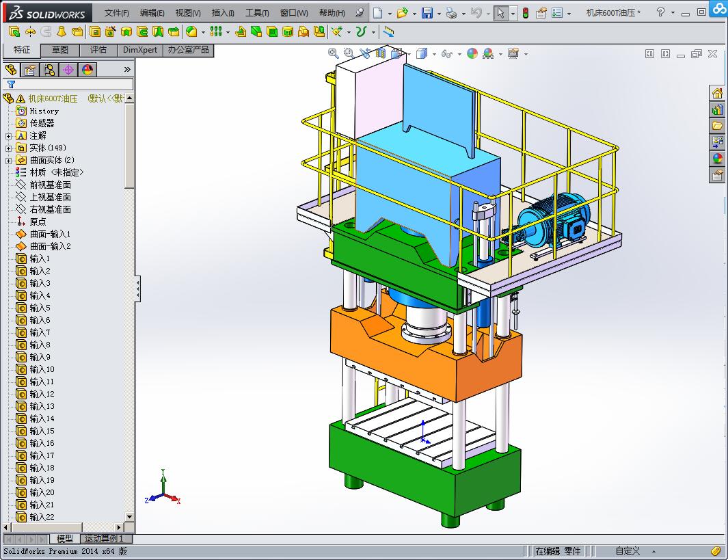Expand the 实体(149) folder node
This screenshot has width=728, height=560.
tap(8, 148)
